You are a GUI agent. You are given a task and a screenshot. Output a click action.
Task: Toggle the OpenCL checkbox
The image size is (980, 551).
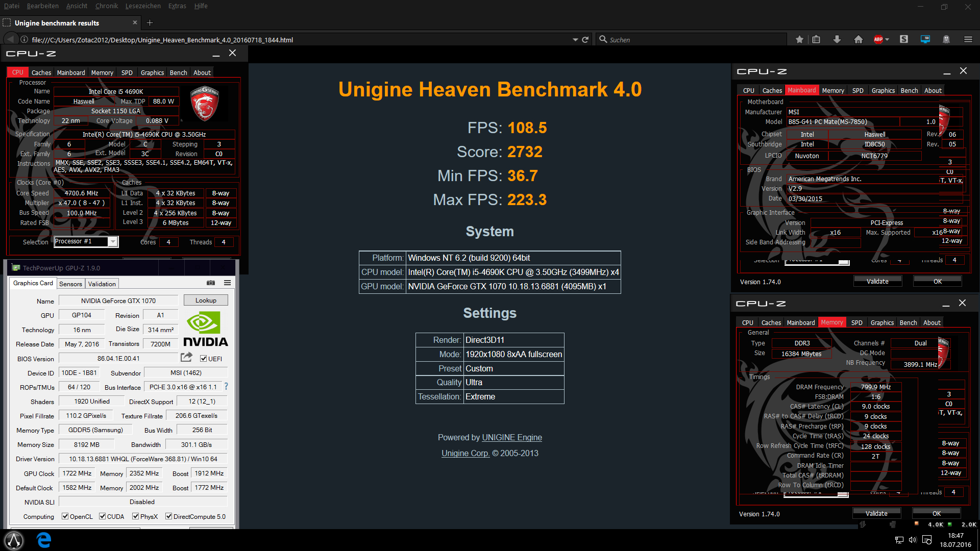coord(65,516)
